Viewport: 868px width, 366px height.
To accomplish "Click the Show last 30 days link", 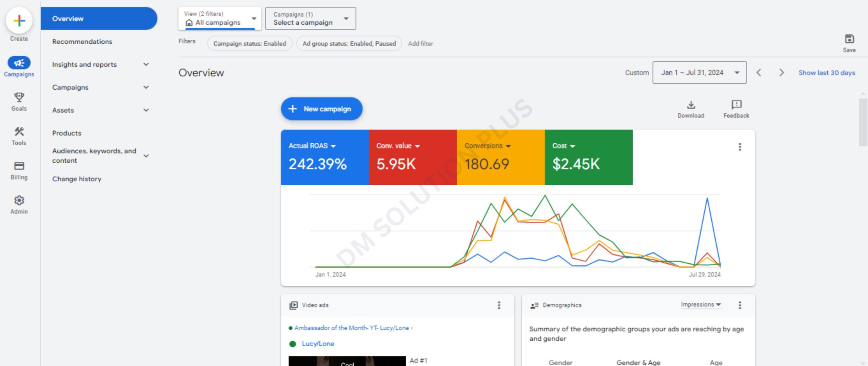I will [x=826, y=73].
